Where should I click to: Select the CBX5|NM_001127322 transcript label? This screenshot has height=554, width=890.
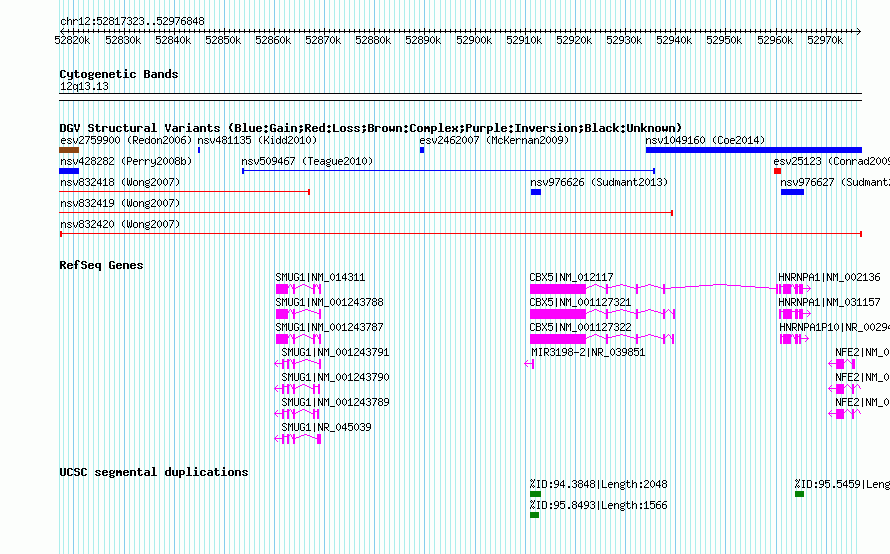(580, 328)
